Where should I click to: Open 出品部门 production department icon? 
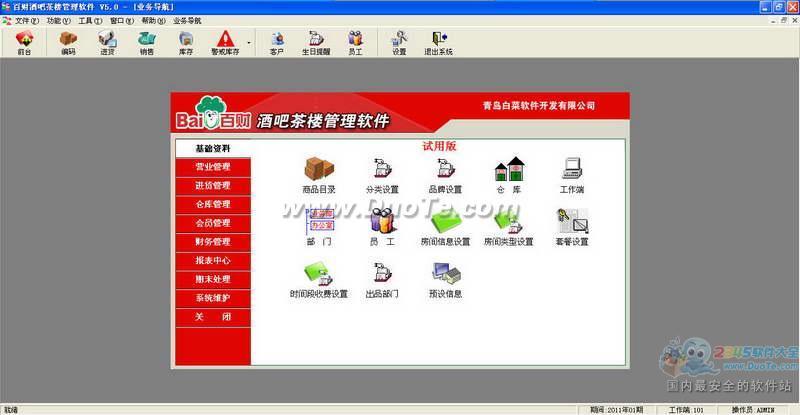(x=382, y=280)
